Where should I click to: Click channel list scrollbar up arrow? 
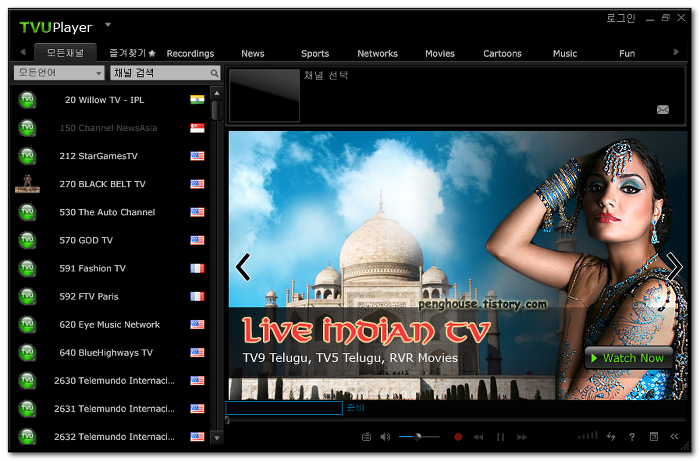click(217, 93)
